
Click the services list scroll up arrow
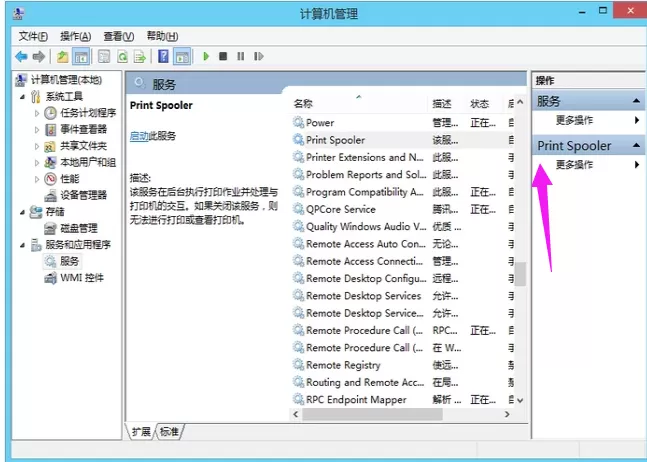tap(520, 102)
